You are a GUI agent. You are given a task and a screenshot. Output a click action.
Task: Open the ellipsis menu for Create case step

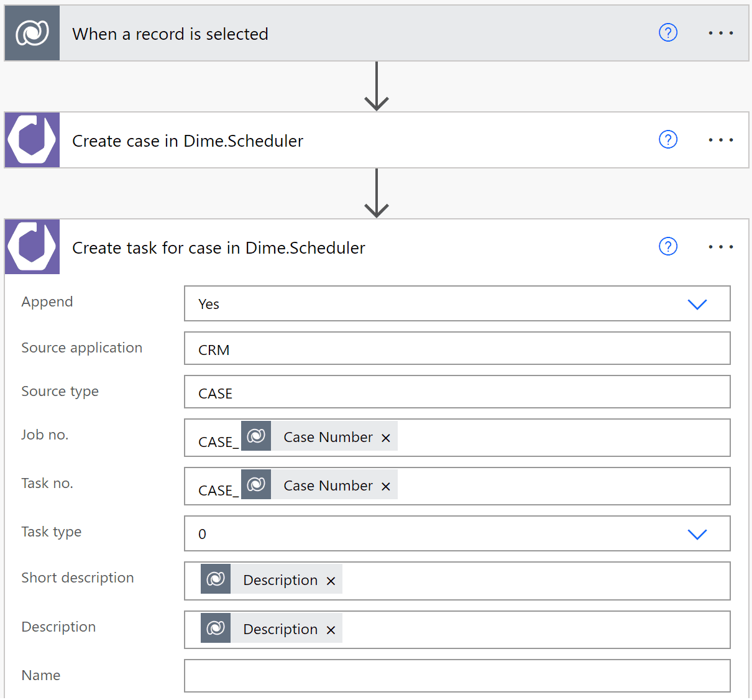[720, 140]
